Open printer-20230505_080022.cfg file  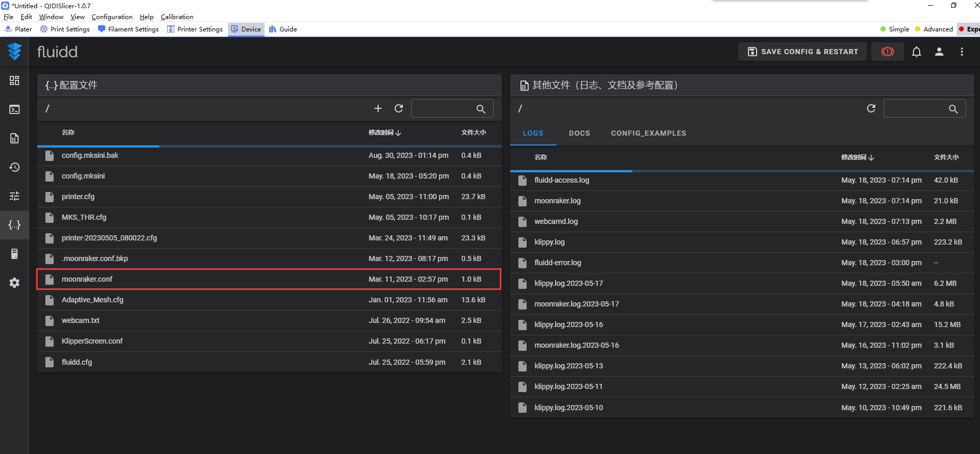[269, 238]
